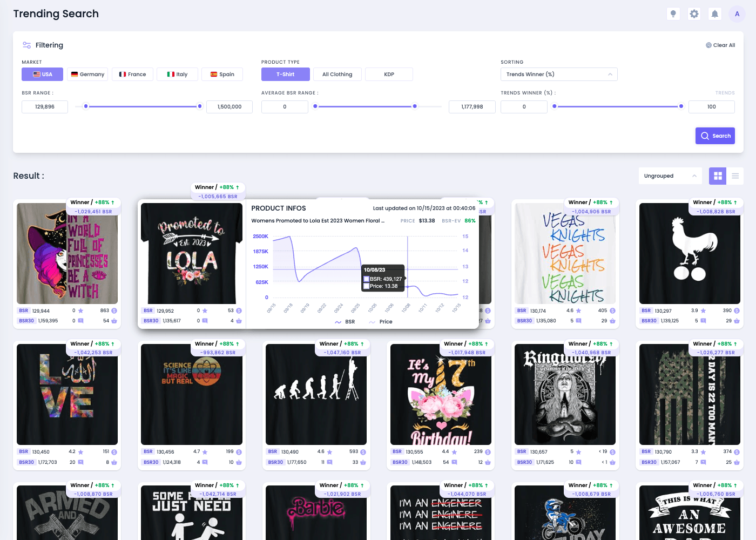Image resolution: width=756 pixels, height=540 pixels.
Task: Switch to list view
Action: [735, 176]
